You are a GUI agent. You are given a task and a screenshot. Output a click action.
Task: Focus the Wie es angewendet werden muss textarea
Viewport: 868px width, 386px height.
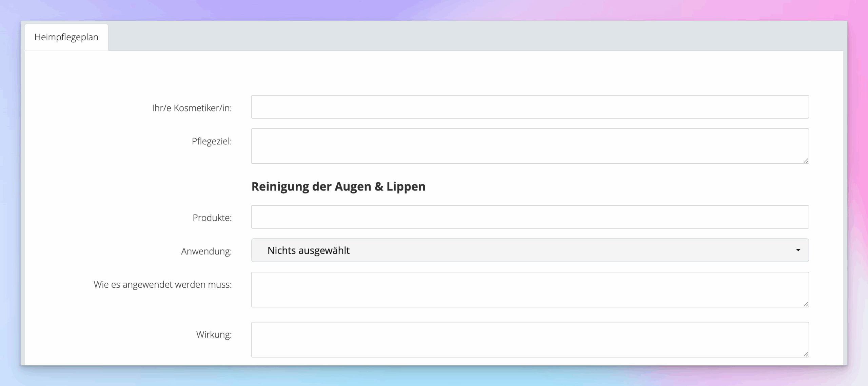click(x=530, y=290)
